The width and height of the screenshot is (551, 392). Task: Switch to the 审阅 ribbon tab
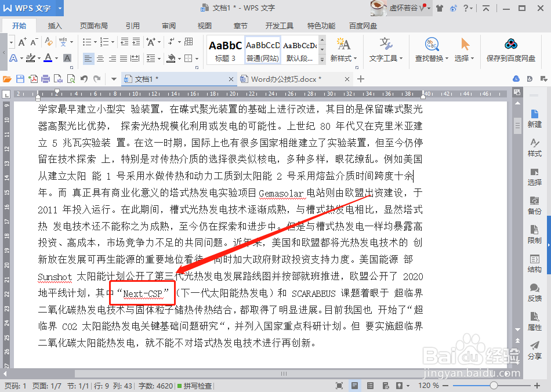coord(169,26)
